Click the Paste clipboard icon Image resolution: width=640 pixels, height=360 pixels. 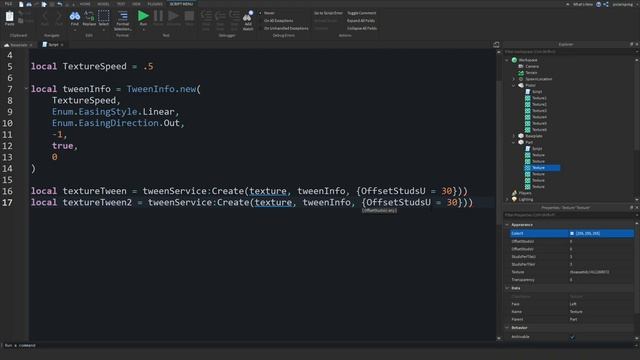click(x=9, y=17)
